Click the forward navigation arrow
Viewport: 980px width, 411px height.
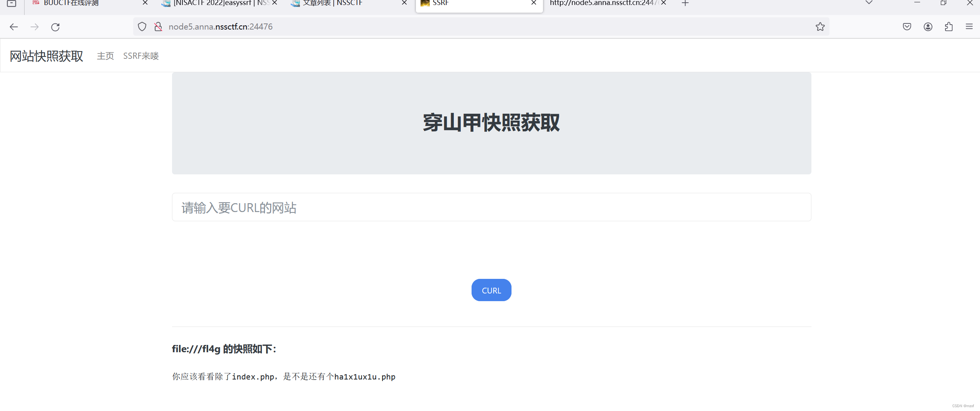35,27
